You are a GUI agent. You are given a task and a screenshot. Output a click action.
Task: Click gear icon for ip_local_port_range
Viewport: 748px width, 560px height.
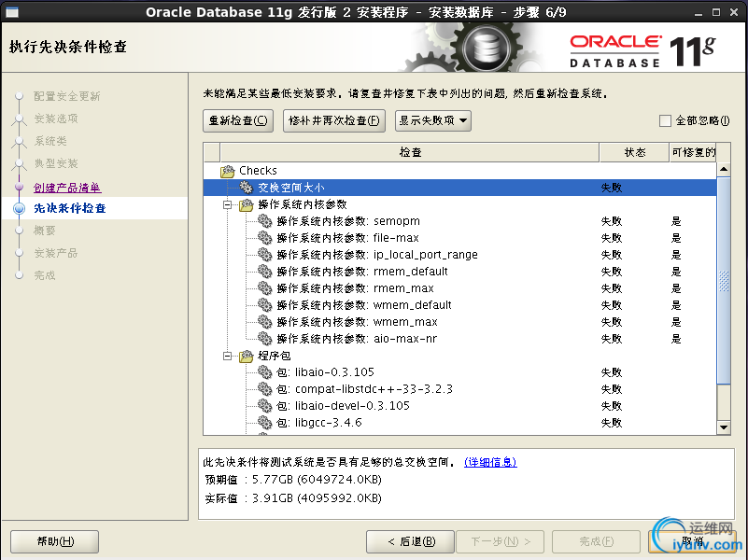click(x=265, y=255)
